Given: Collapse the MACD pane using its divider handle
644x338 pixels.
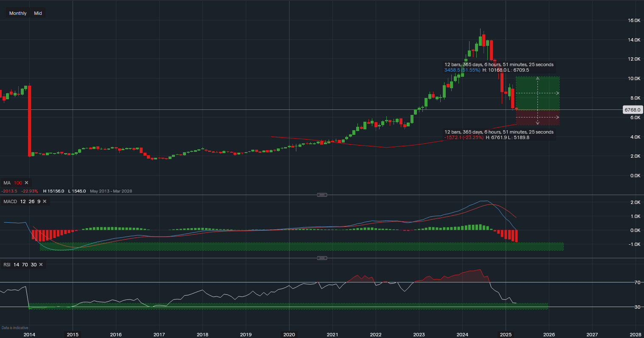Looking at the screenshot, I should click(x=322, y=195).
